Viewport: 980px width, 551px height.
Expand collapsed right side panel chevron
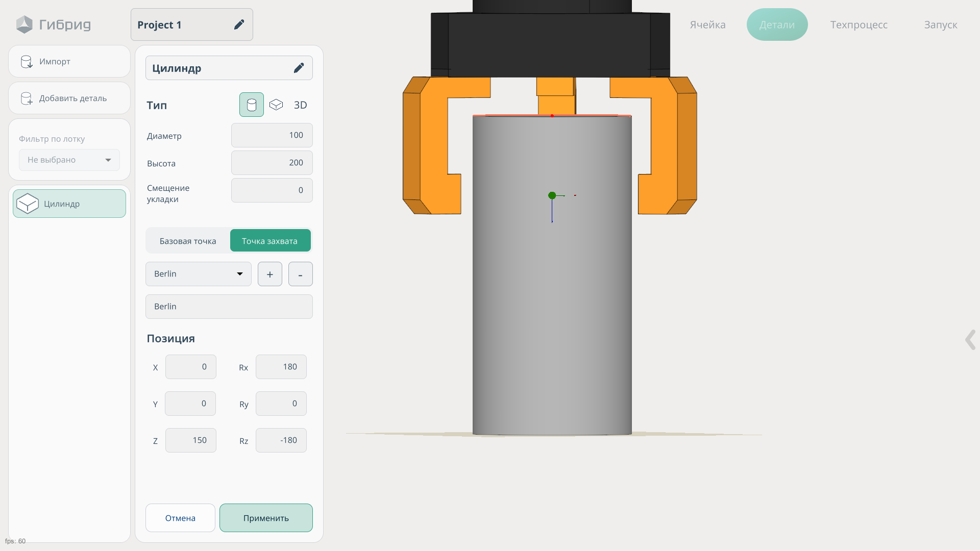point(970,340)
